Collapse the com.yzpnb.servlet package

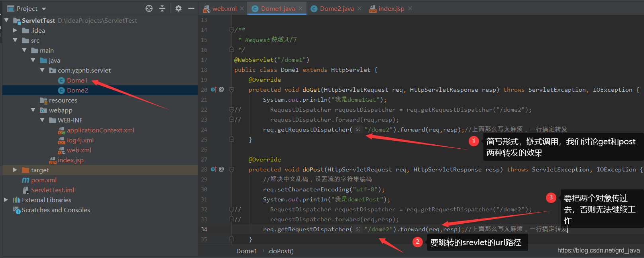(x=42, y=70)
